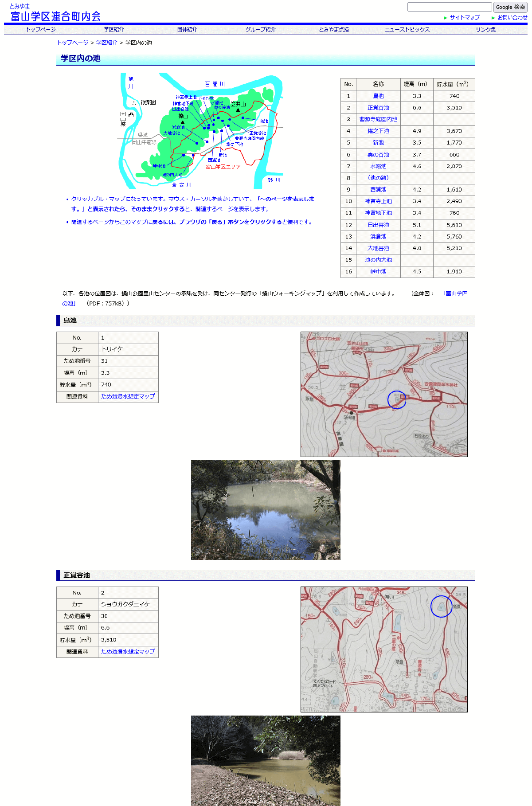Image resolution: width=532 pixels, height=806 pixels.
Task: Click the Google 検索 button
Action: coord(510,7)
